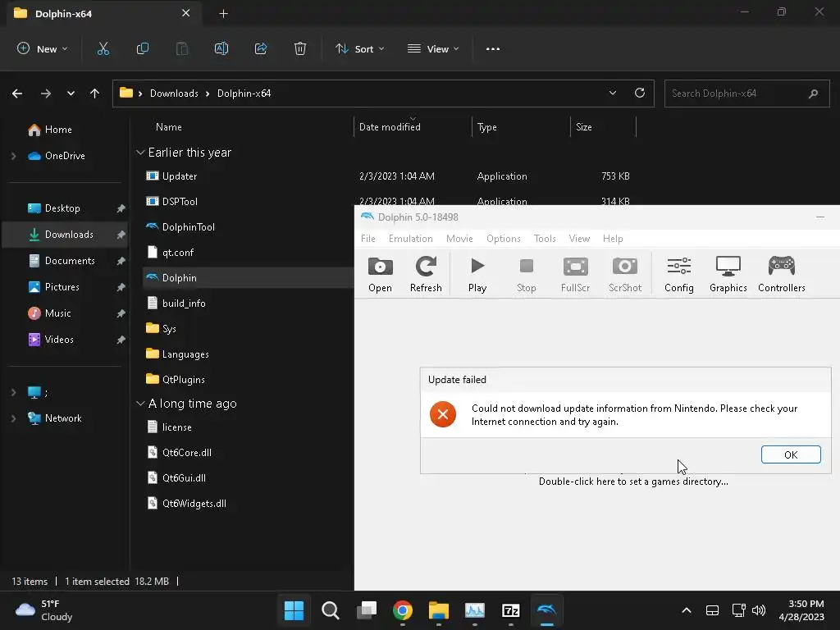Open Dolphin Emulation menu
840x630 pixels.
410,239
